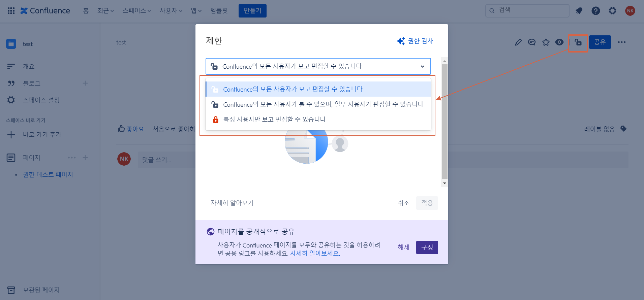Click the 구성 button for public sharing

click(427, 247)
